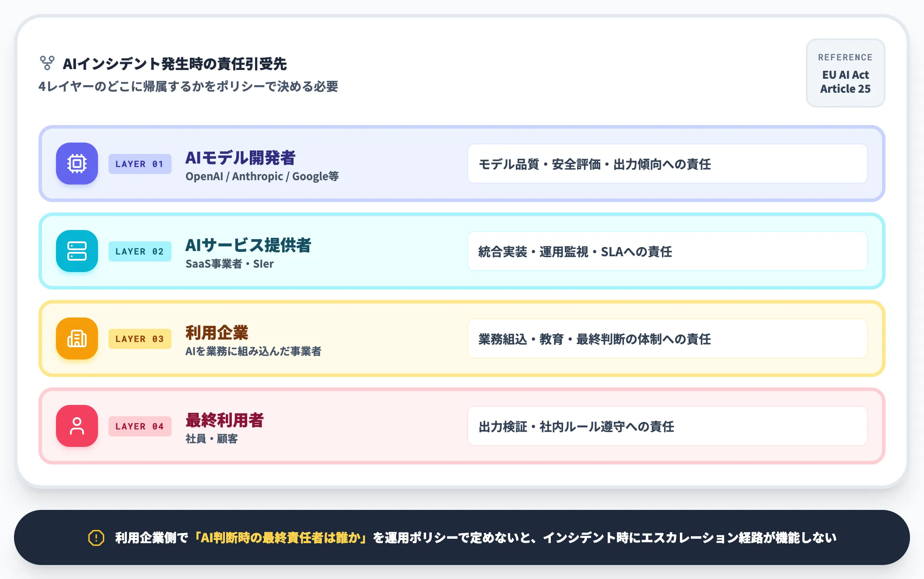Click the text OpenAI / Anthropic / Google等
Screen dimensions: 924x579
(x=262, y=176)
